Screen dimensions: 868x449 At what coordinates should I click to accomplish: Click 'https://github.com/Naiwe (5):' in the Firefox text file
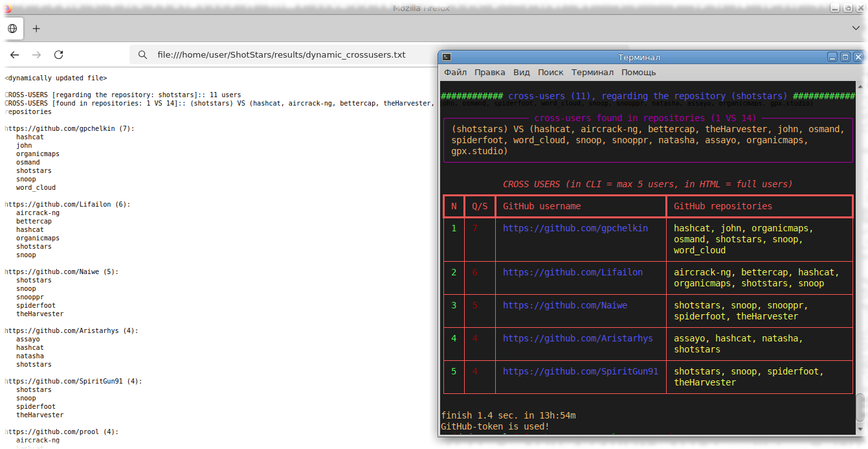pyautogui.click(x=61, y=272)
